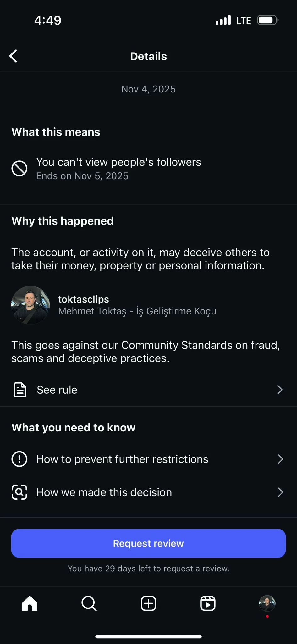Open How to prevent further restrictions
Image resolution: width=297 pixels, height=644 pixels.
[148, 459]
